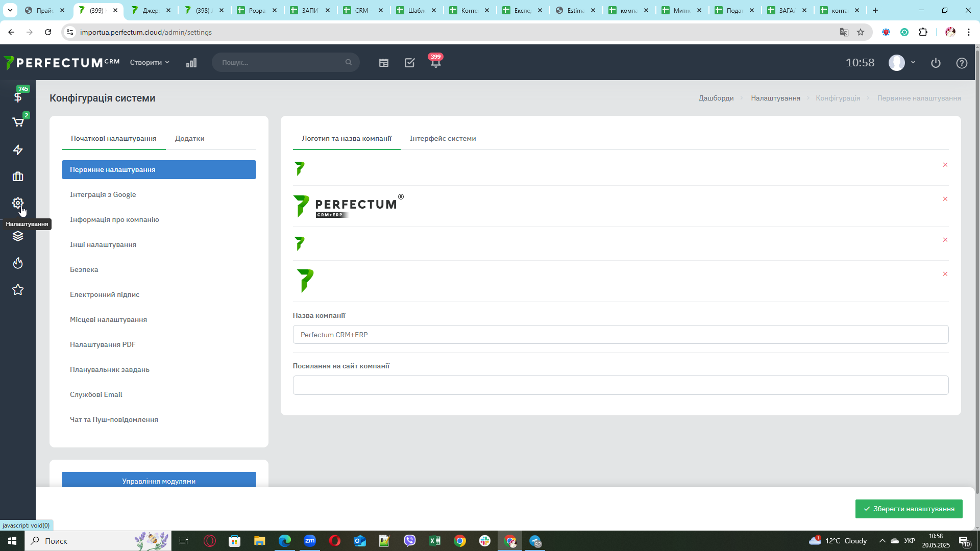Screen dimensions: 980x551
Task: Go to Дашборди breadcrumb link
Action: click(x=716, y=98)
